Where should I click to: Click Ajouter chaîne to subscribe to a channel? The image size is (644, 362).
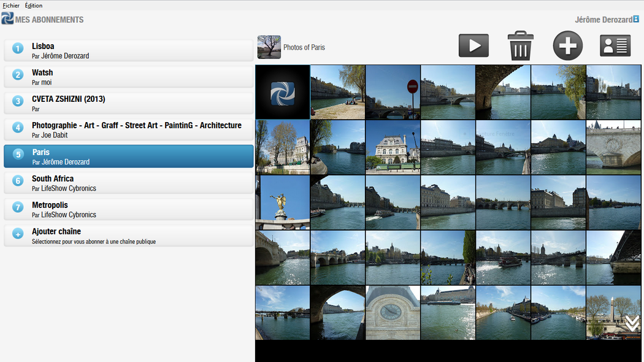(129, 236)
